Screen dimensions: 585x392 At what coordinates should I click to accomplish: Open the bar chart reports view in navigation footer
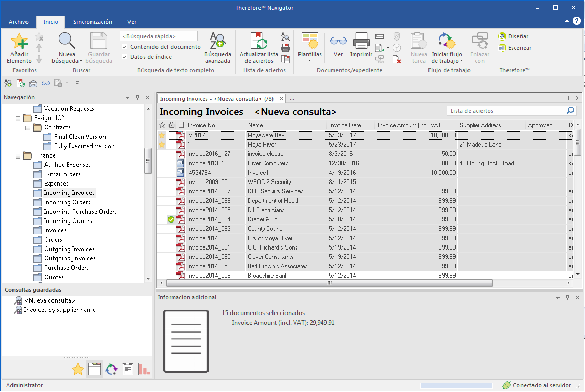[x=144, y=370]
